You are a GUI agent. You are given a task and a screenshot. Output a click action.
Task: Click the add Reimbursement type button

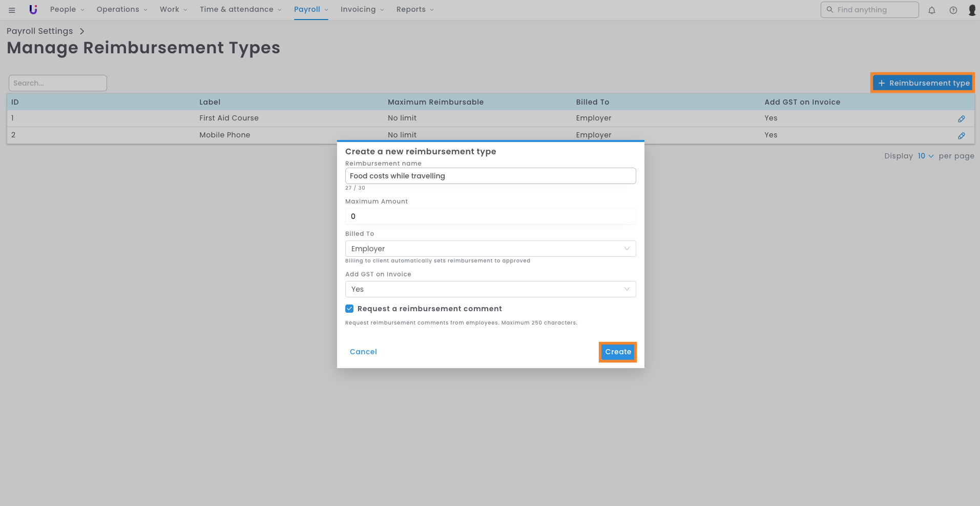point(923,83)
